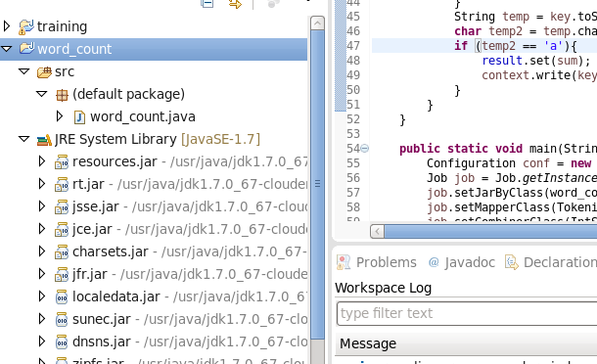Collapse the src folder node
The image size is (597, 364).
pos(24,71)
